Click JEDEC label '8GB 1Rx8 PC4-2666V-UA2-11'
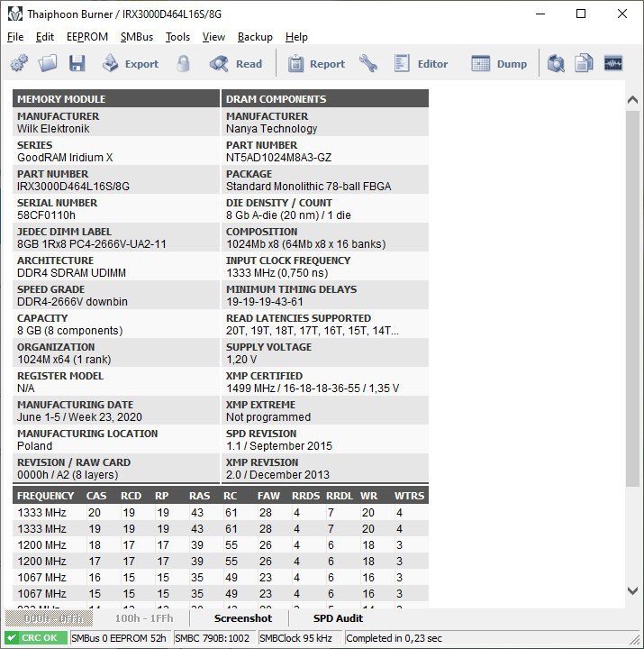Screen dimensions: 644x649 pyautogui.click(x=91, y=244)
